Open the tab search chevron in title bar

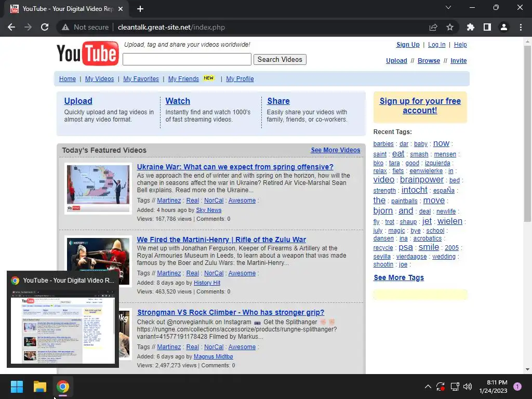click(x=448, y=7)
